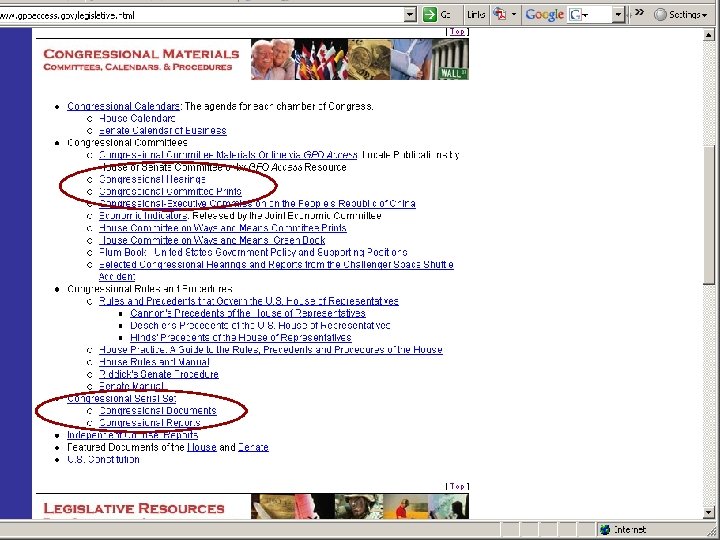Open the Links toolbar item
720x540 pixels.
476,15
